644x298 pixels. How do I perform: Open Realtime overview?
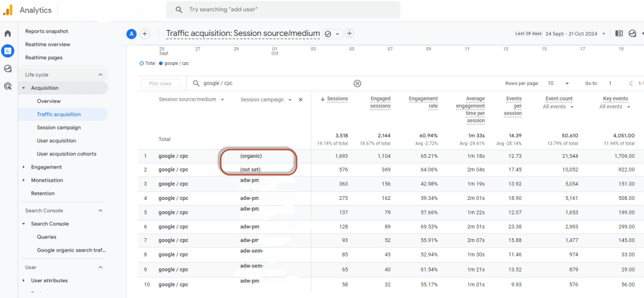tap(48, 45)
